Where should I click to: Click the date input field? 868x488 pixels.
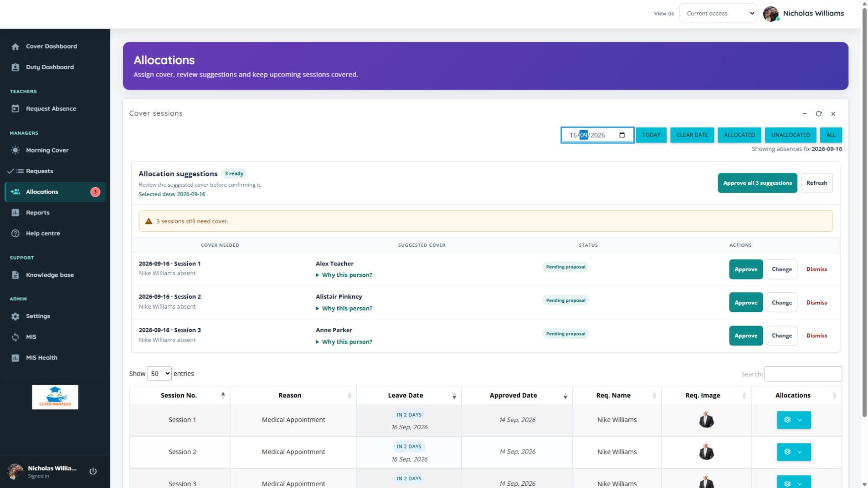click(597, 135)
